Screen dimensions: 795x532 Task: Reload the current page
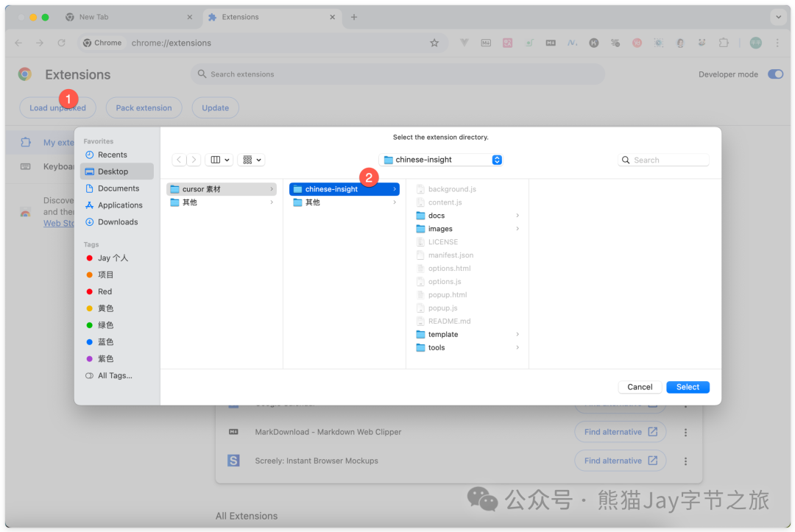61,43
